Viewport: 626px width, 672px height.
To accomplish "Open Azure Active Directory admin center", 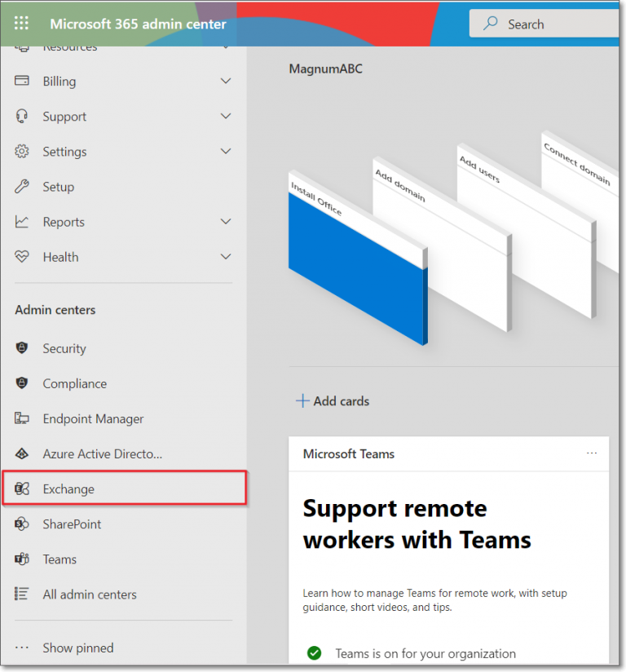I will (x=103, y=453).
